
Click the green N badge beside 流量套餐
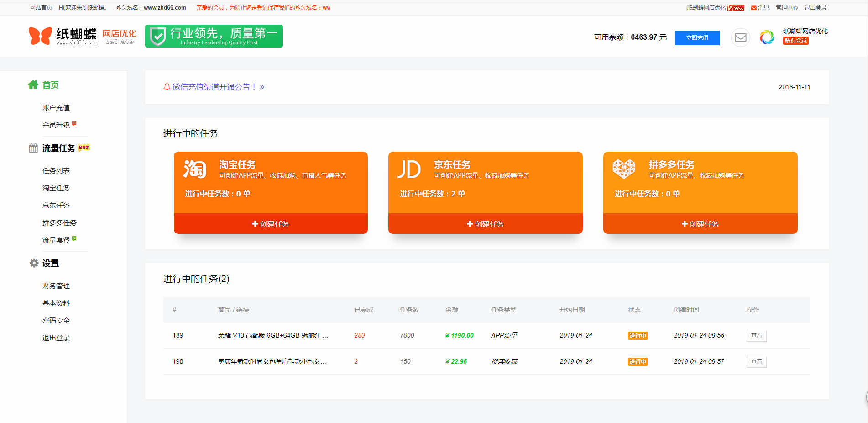(x=74, y=238)
